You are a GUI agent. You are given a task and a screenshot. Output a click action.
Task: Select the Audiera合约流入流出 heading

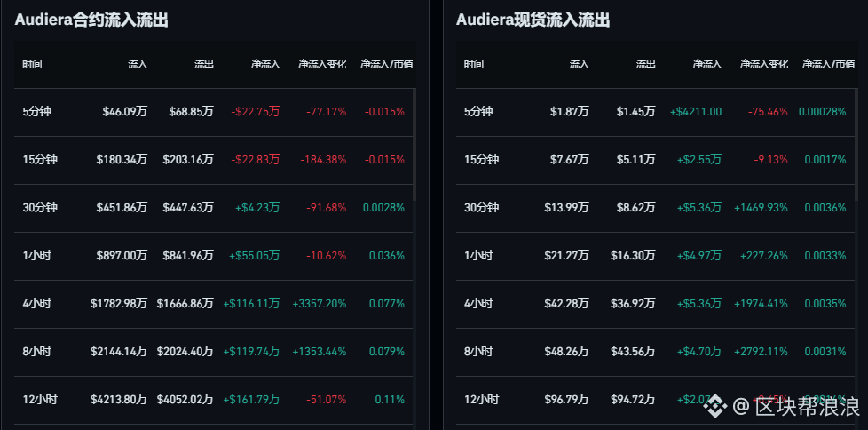coord(91,20)
